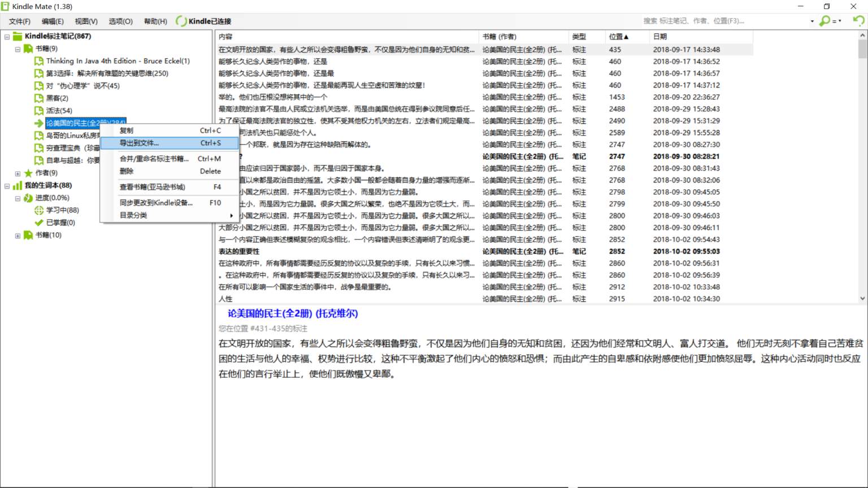
Task: Collapse the Kindle标注笔记(867) root node
Action: click(x=7, y=37)
